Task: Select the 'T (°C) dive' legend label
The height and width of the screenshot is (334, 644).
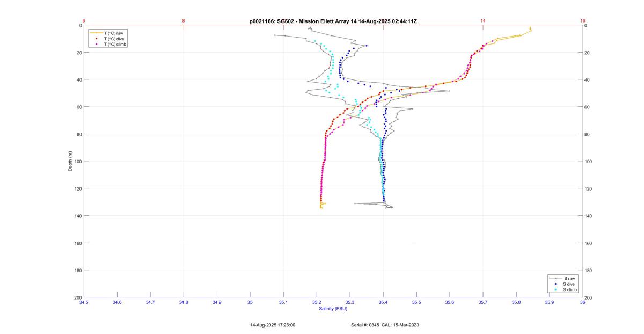Action: click(114, 39)
